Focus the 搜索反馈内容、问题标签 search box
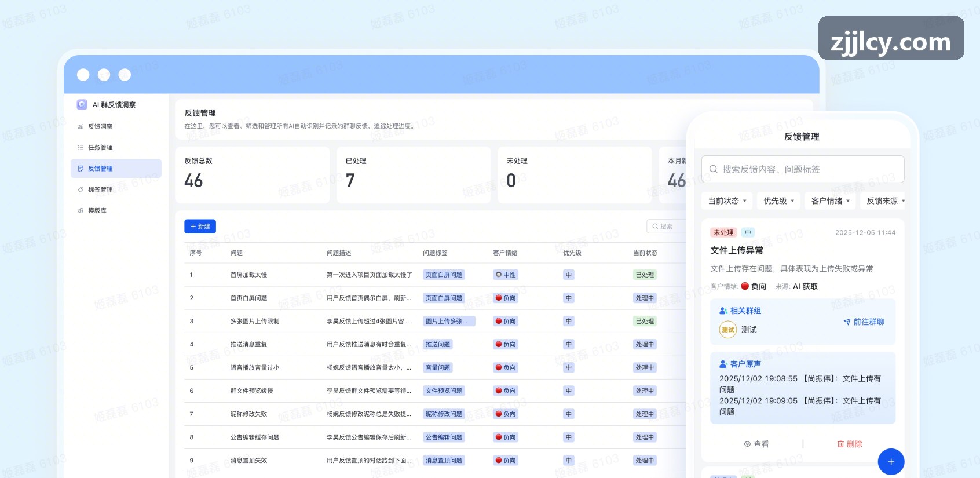 click(x=802, y=169)
